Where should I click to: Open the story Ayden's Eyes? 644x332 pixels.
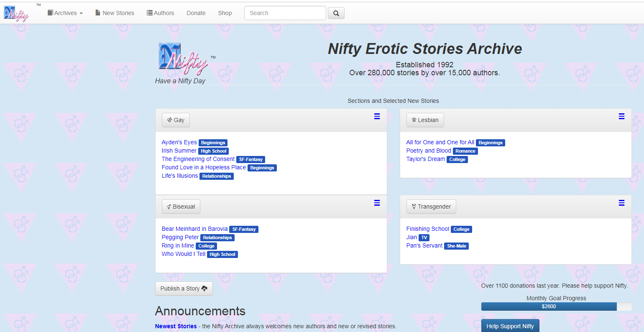click(179, 142)
